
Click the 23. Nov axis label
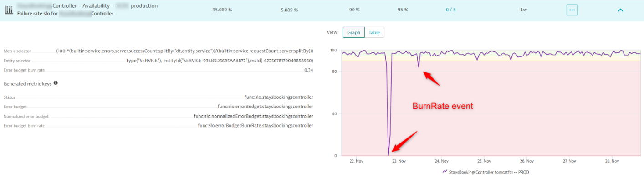click(x=399, y=161)
